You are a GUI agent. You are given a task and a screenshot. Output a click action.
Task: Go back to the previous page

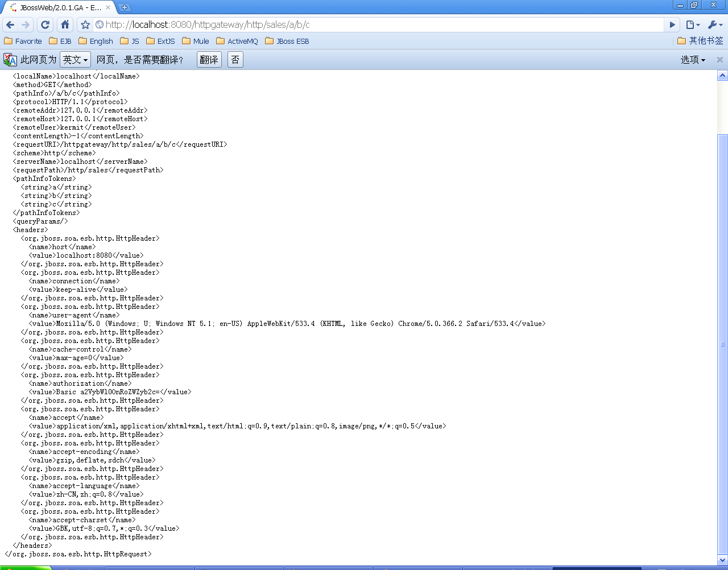point(10,24)
